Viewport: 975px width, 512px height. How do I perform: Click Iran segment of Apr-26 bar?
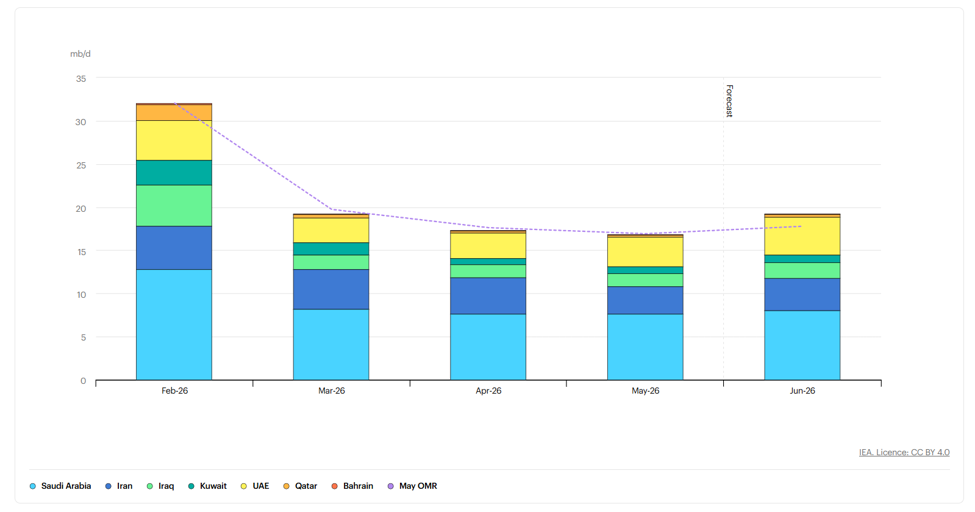coord(488,296)
